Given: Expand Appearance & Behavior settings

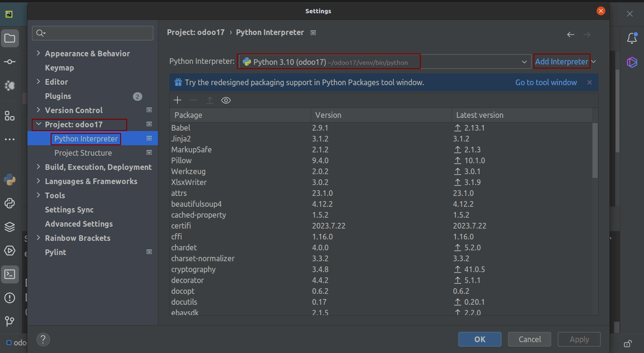Looking at the screenshot, I should coord(38,53).
